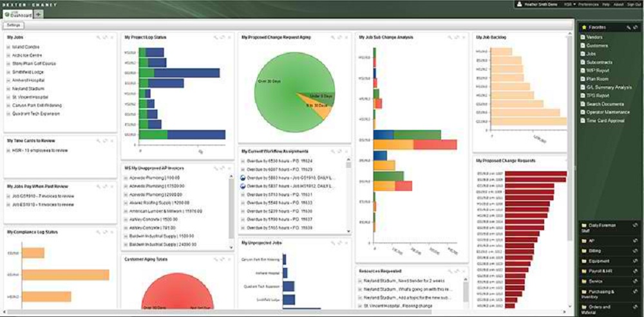The height and width of the screenshot is (317, 644).
Task: Click the wrench icon on My Jobs widget
Action: coord(99,37)
